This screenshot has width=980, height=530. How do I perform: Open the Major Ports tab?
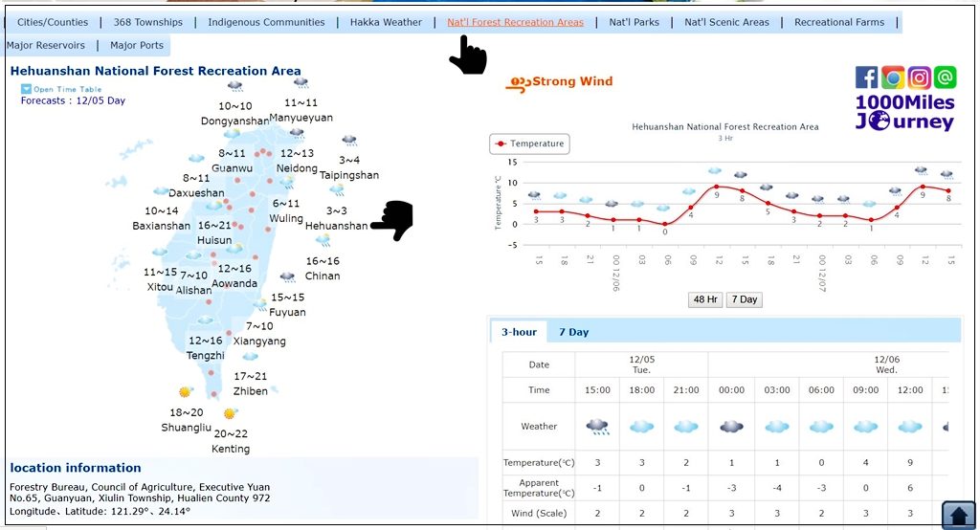point(136,45)
